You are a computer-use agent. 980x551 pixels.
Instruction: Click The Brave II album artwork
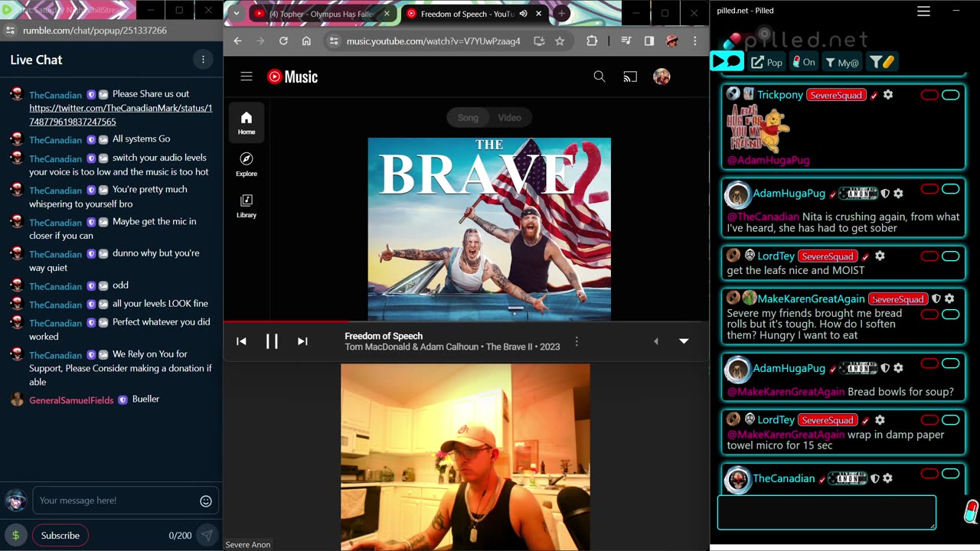489,229
